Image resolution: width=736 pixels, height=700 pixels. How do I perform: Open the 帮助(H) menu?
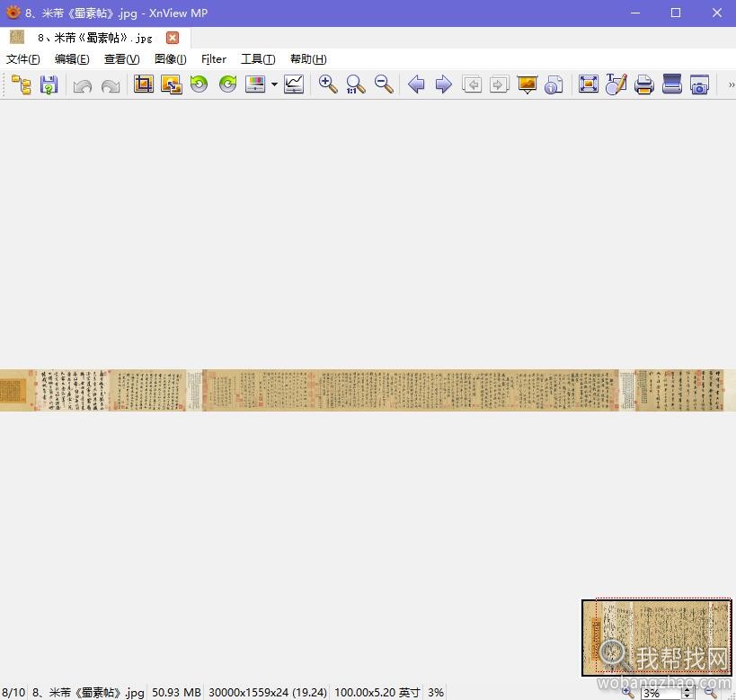pyautogui.click(x=308, y=59)
